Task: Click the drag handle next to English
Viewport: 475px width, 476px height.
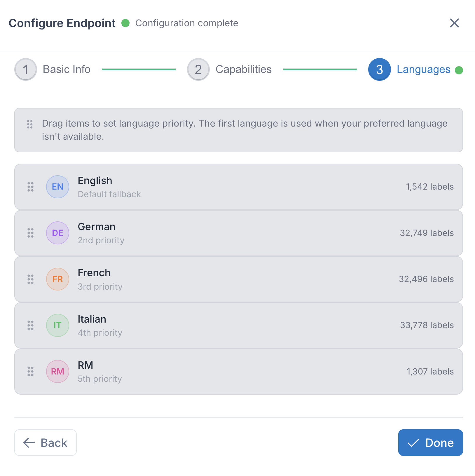Action: click(30, 187)
